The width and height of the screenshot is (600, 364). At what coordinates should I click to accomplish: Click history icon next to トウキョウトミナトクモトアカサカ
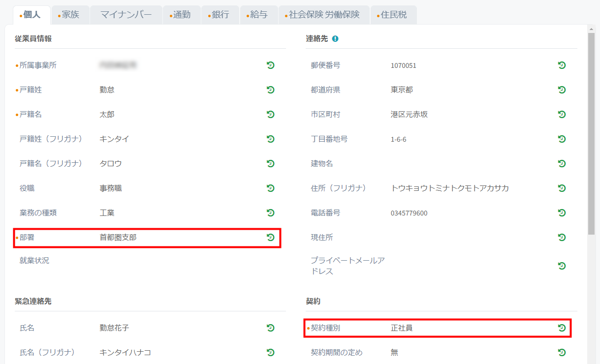point(562,188)
